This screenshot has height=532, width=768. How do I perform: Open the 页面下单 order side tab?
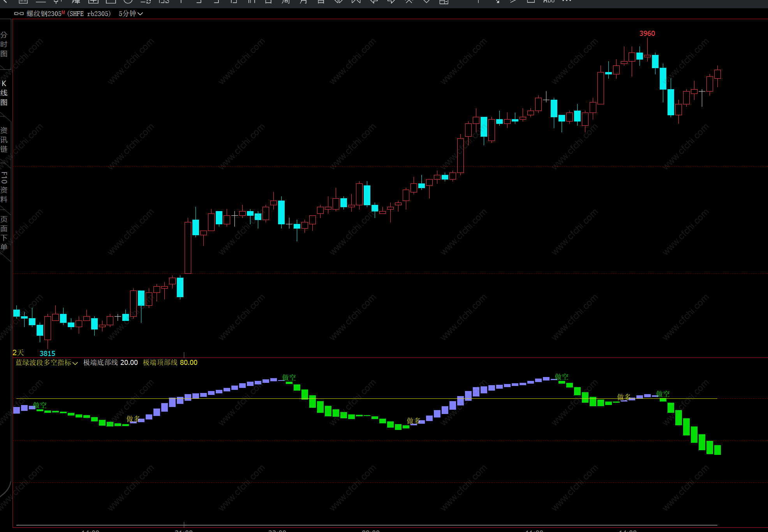click(x=4, y=233)
